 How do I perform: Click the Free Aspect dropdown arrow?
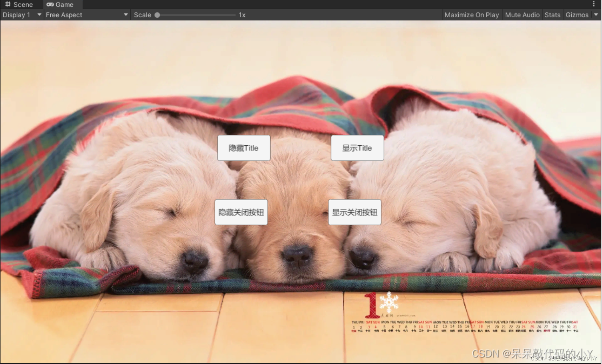click(x=126, y=15)
